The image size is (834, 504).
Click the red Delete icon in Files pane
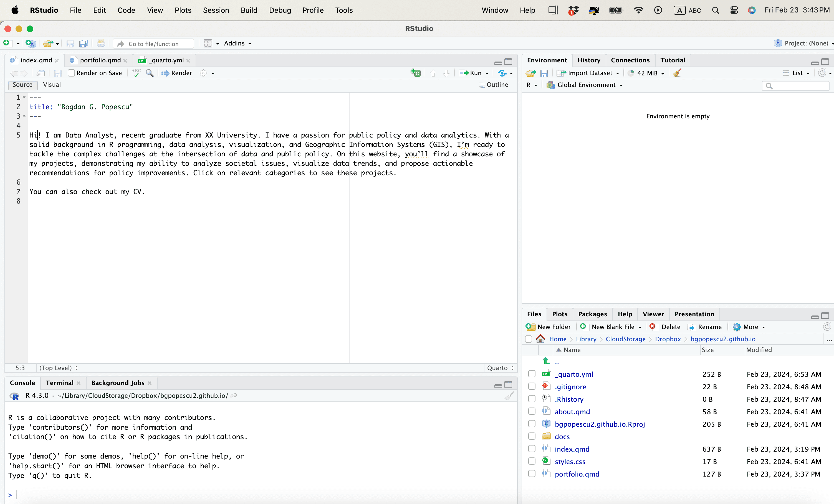pyautogui.click(x=652, y=327)
